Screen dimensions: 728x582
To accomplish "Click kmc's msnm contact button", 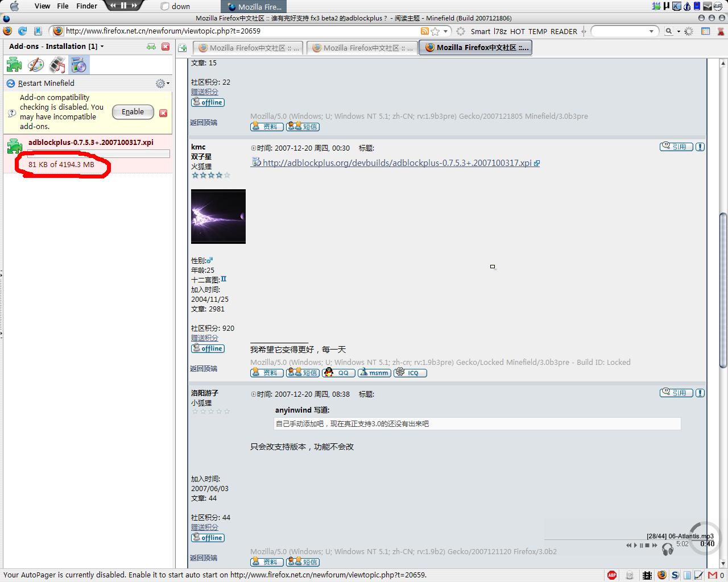I will click(x=374, y=373).
